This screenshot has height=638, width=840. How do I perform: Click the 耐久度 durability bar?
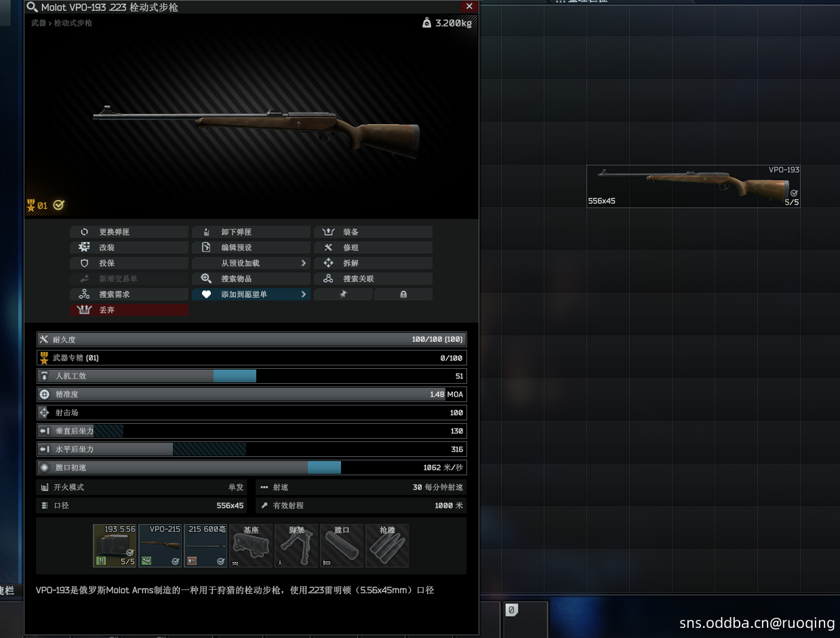point(252,339)
